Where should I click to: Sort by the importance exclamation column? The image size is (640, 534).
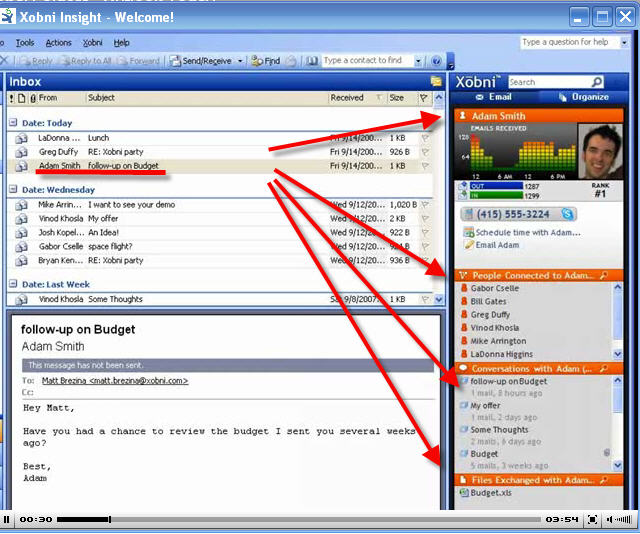coord(12,98)
